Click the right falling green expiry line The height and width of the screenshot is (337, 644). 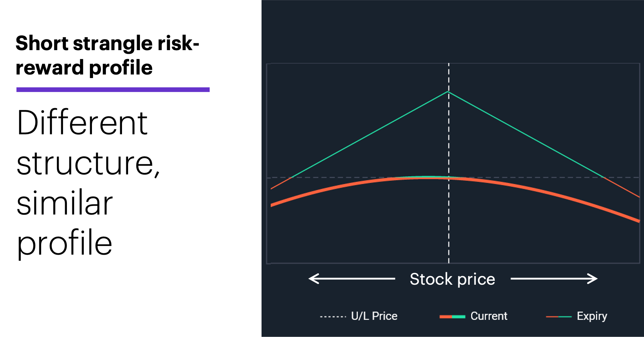pos(526,135)
